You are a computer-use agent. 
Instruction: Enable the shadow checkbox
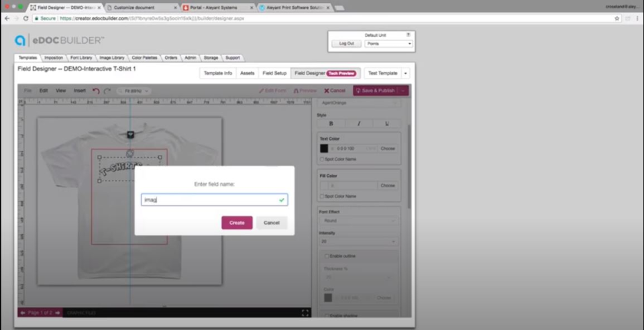(327, 316)
